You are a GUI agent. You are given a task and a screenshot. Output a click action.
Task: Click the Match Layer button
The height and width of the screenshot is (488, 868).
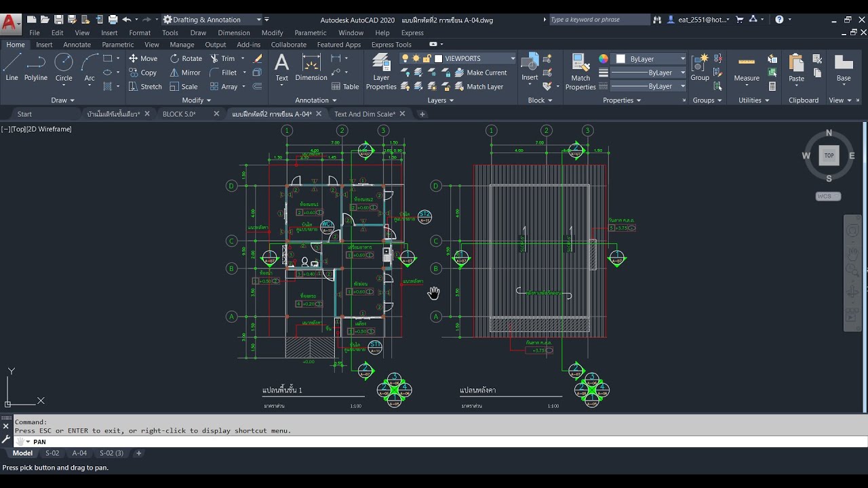(479, 87)
